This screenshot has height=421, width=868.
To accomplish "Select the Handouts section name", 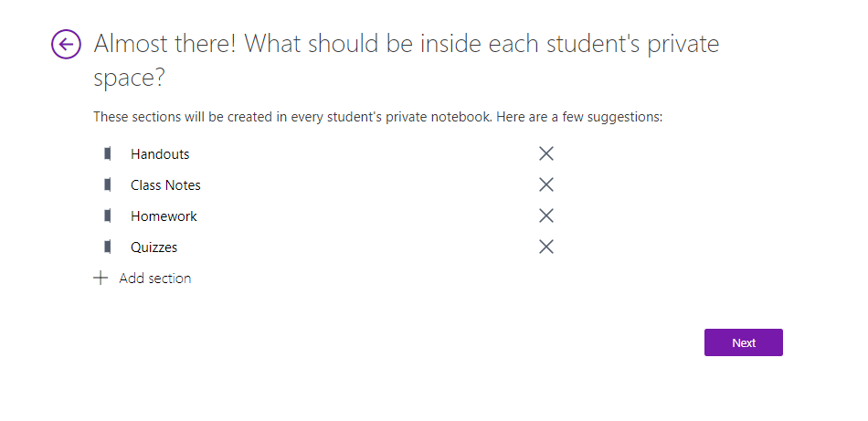I will click(x=160, y=153).
